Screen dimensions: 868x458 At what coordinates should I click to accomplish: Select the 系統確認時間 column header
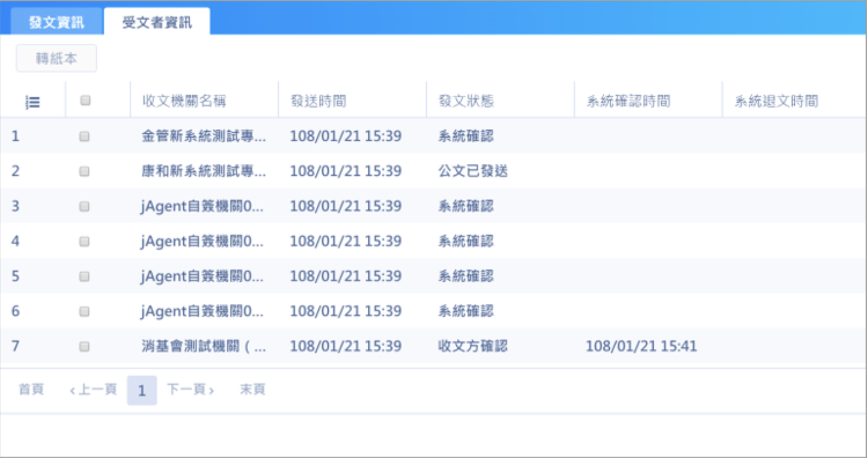click(628, 101)
